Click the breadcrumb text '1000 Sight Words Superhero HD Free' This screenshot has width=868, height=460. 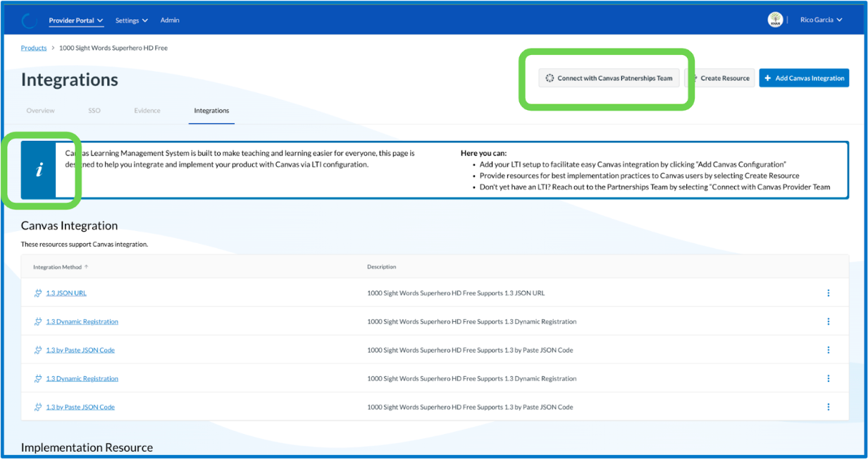[x=113, y=48]
